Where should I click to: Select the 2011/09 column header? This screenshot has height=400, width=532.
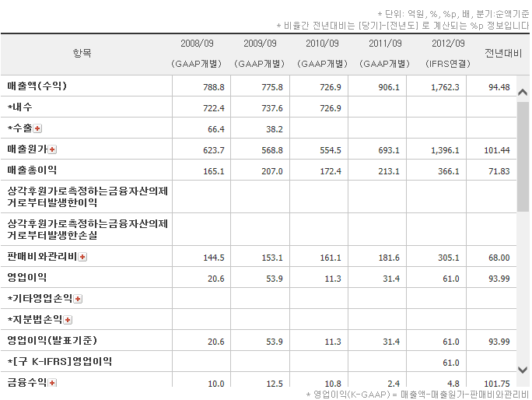[385, 54]
